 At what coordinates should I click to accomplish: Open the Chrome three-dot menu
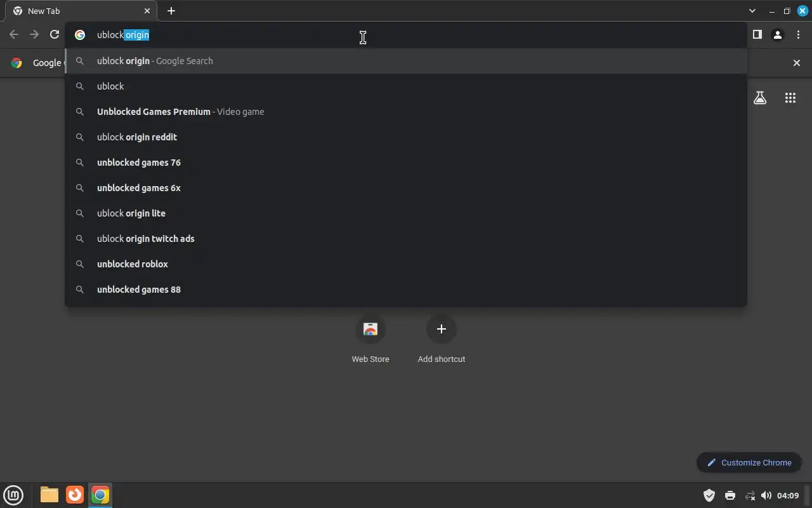(x=798, y=35)
